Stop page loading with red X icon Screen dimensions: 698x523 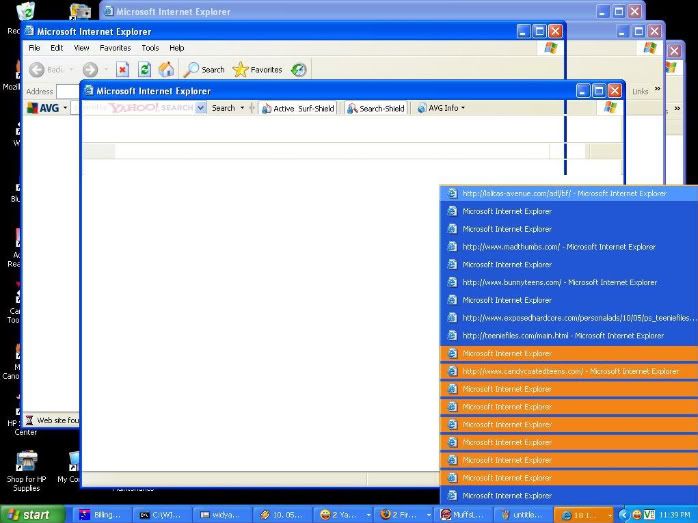coord(122,69)
